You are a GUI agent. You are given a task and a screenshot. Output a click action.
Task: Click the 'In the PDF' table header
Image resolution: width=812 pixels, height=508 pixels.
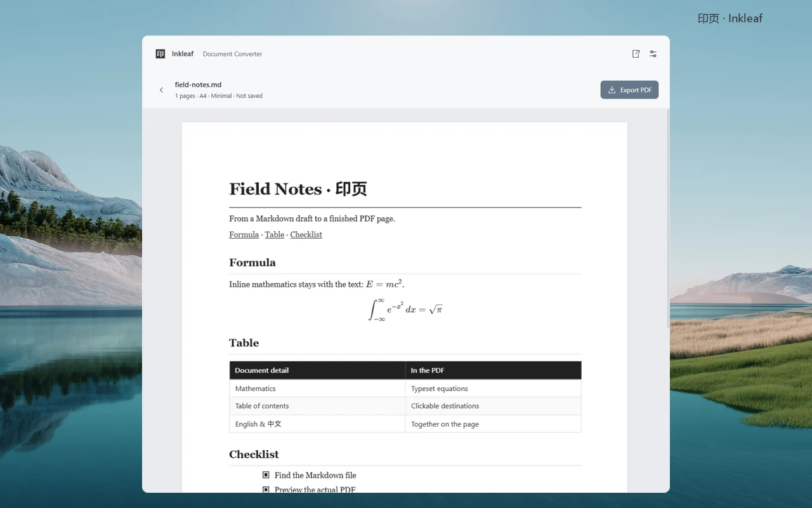pyautogui.click(x=494, y=370)
